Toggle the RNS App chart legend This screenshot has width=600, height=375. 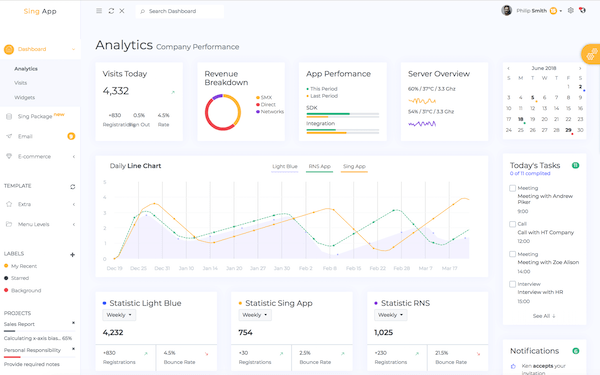coord(320,167)
